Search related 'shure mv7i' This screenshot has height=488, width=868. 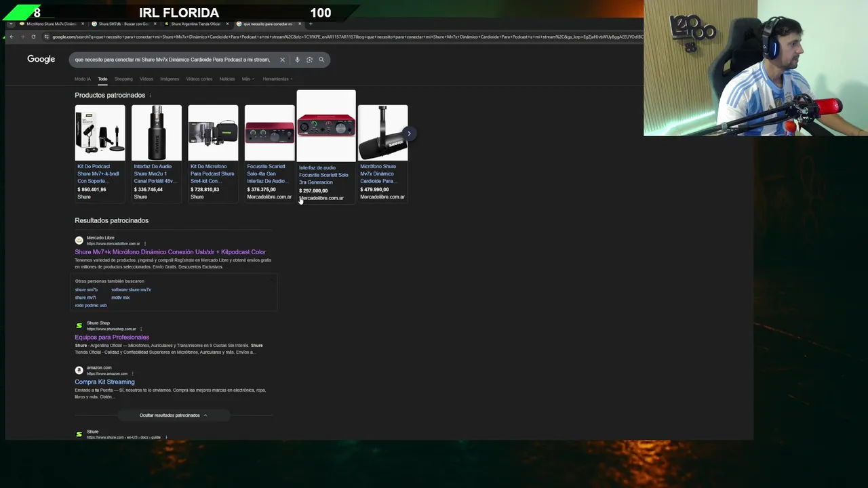(85, 298)
